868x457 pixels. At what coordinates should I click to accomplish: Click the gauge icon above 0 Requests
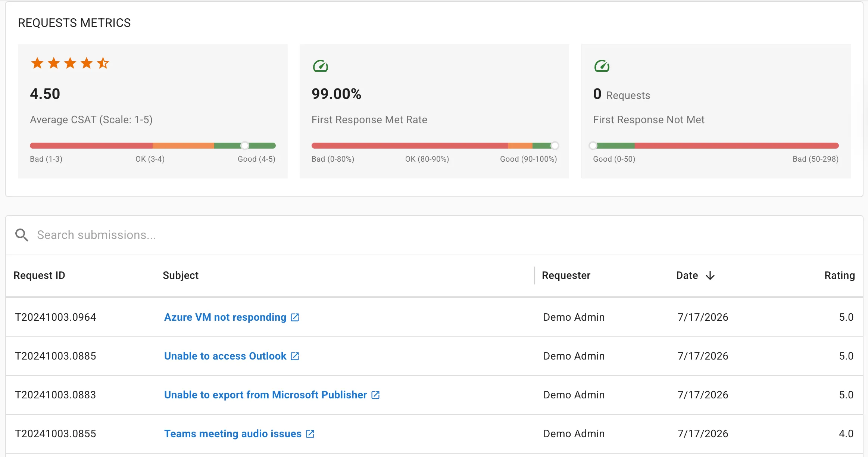602,66
